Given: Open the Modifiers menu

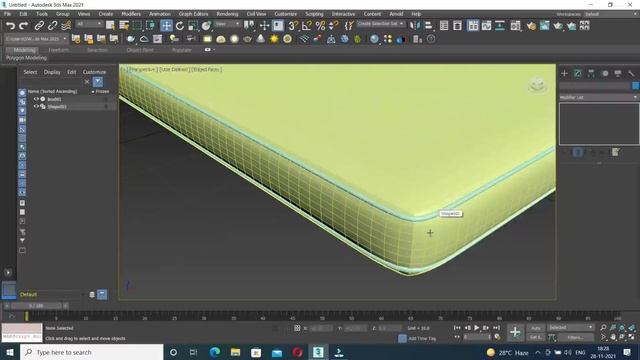Looking at the screenshot, I should coord(131,14).
